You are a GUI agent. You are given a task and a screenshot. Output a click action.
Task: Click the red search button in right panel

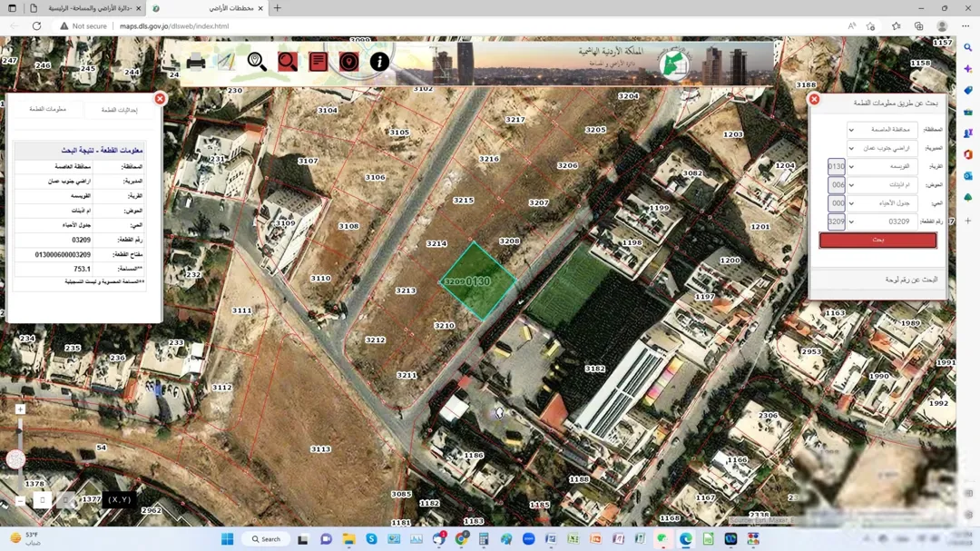878,241
